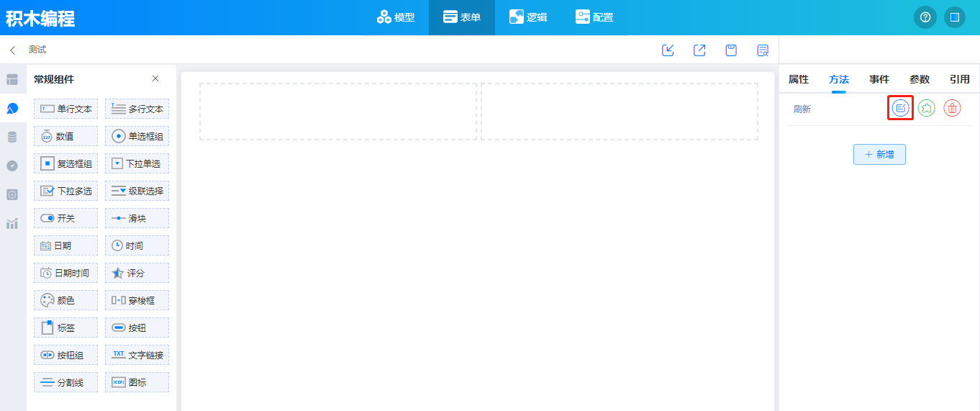
Task: Open help via question mark icon
Action: [925, 17]
